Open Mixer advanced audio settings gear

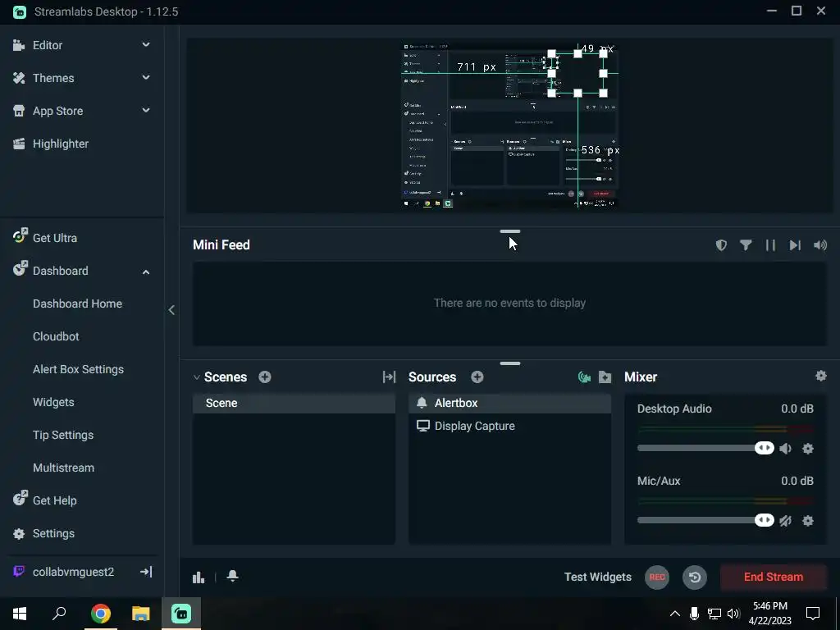pyautogui.click(x=820, y=376)
